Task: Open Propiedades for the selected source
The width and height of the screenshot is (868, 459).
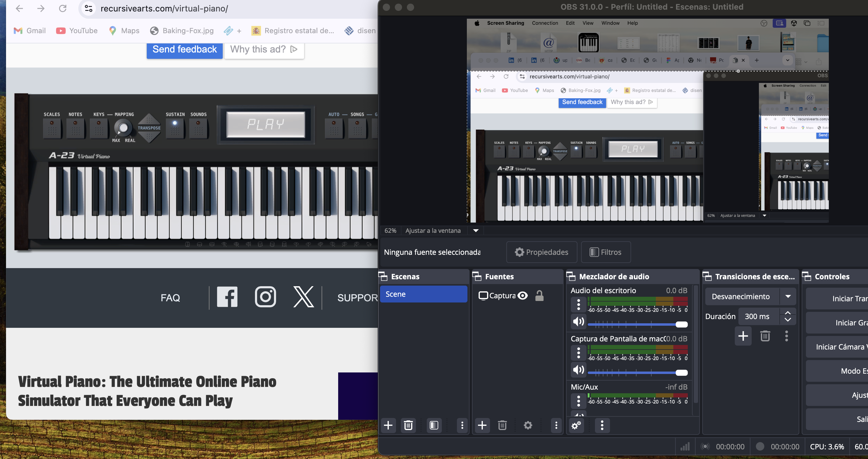Action: pyautogui.click(x=542, y=252)
